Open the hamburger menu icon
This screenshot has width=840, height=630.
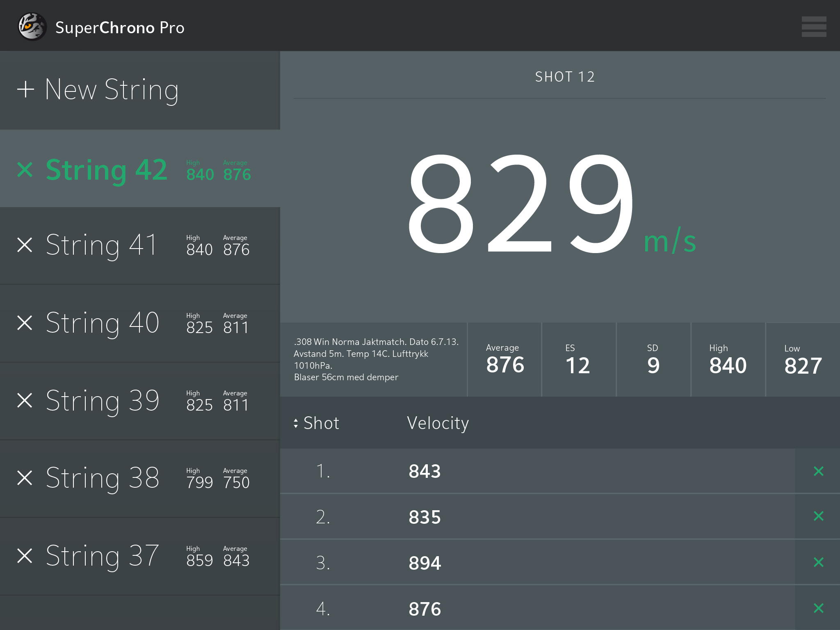814,27
